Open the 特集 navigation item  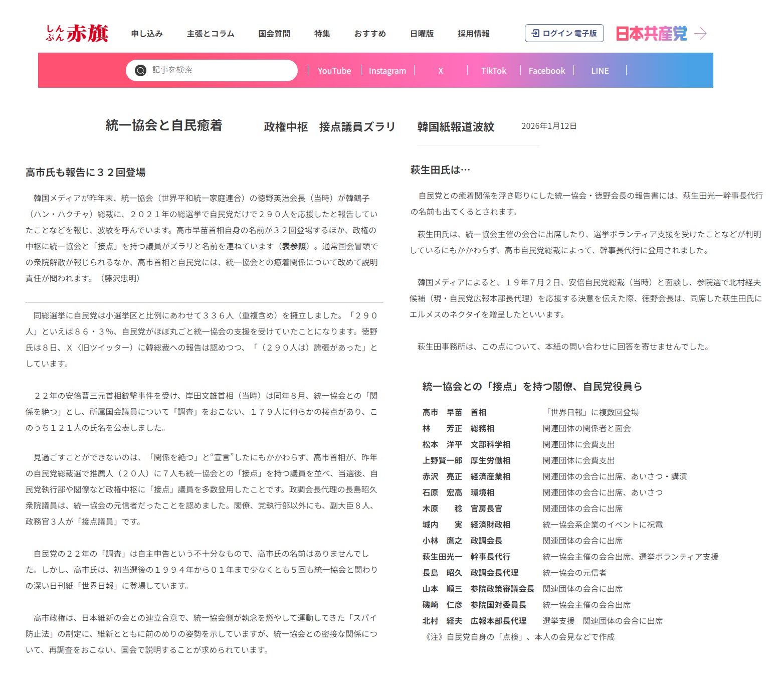click(x=322, y=34)
